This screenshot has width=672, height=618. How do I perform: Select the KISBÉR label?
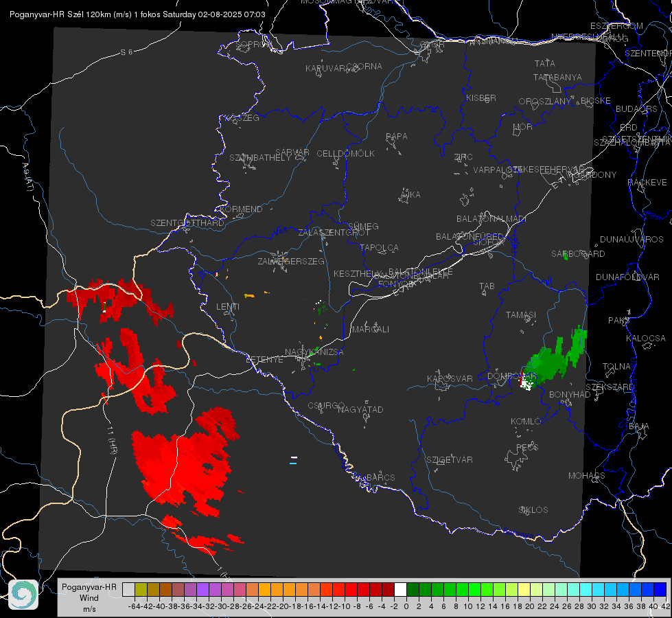481,98
